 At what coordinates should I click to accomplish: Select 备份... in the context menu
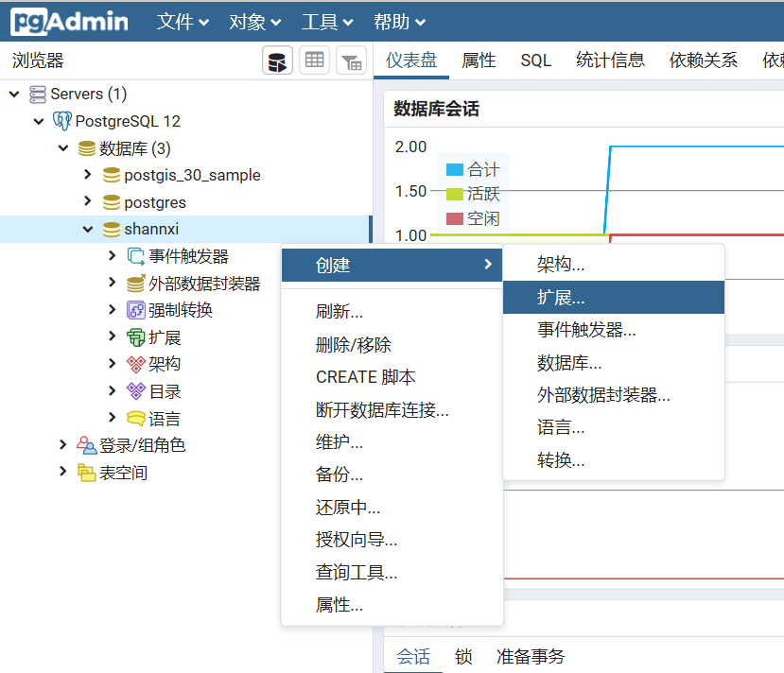click(x=392, y=475)
